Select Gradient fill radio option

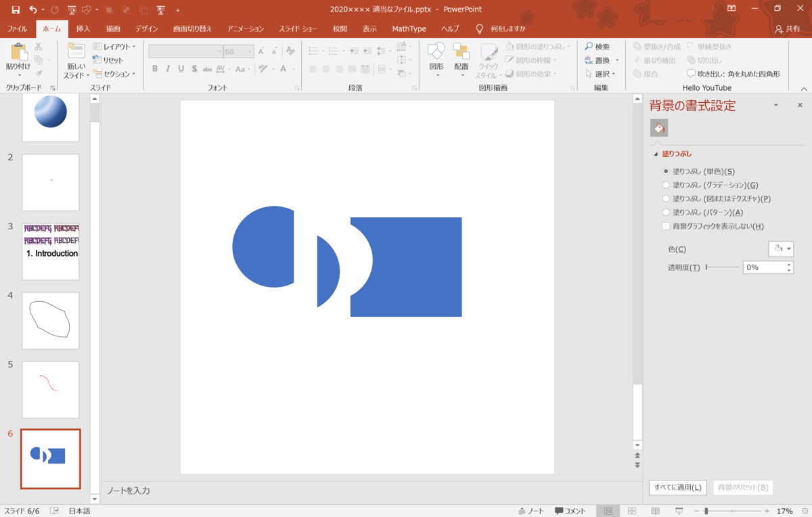667,185
